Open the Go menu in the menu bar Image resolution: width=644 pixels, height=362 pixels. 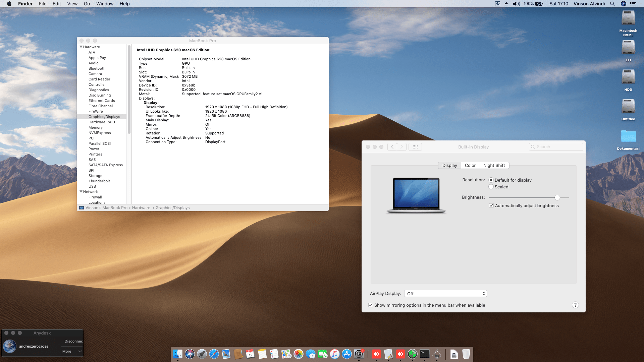pyautogui.click(x=87, y=4)
